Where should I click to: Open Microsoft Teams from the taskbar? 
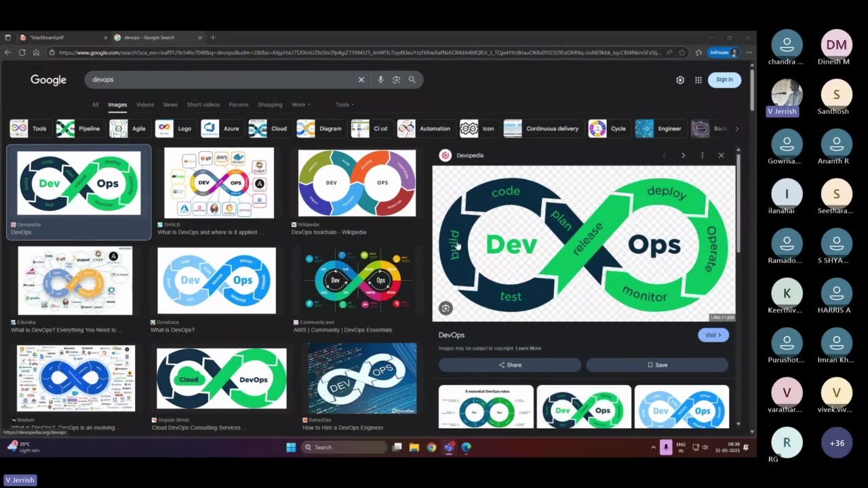point(449,447)
